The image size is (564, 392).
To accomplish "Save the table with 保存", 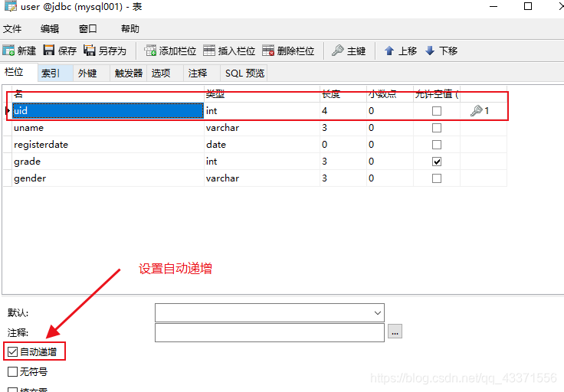I will (x=60, y=51).
